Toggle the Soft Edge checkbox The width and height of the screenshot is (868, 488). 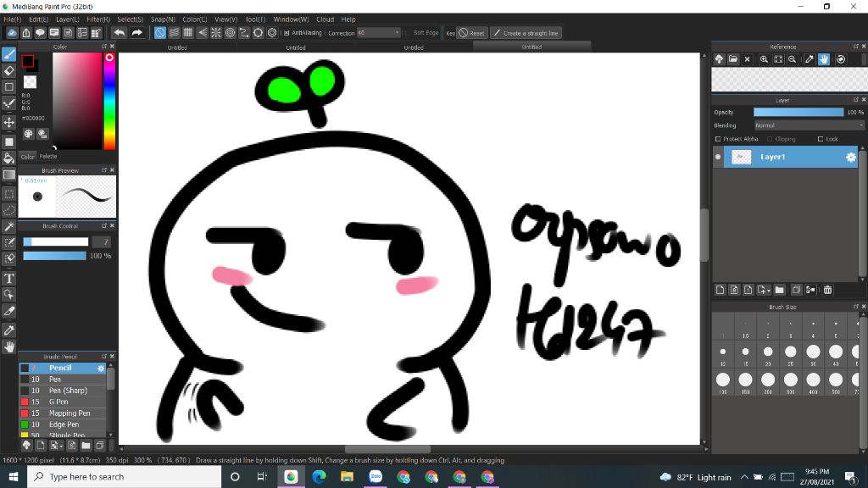coord(408,33)
